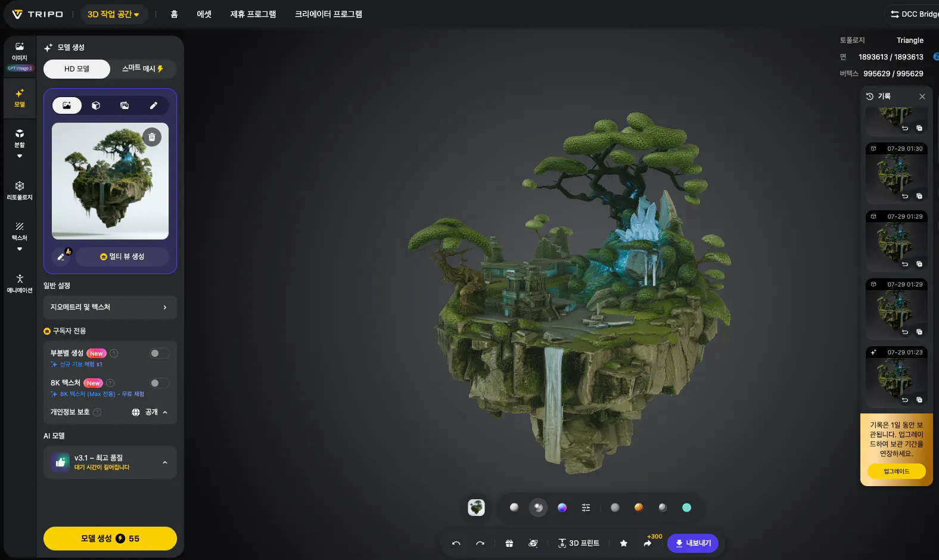
Task: Share the model with +300 arrow icon
Action: (648, 543)
